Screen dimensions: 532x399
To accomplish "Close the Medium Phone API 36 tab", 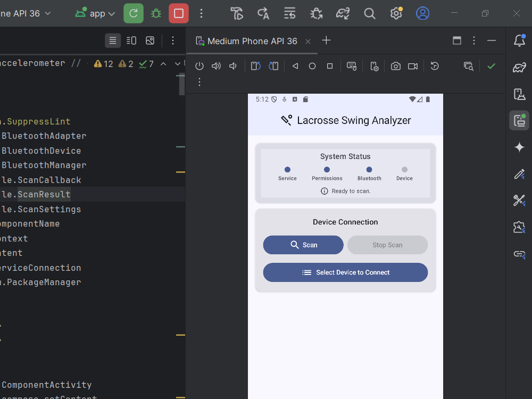I will 307,41.
